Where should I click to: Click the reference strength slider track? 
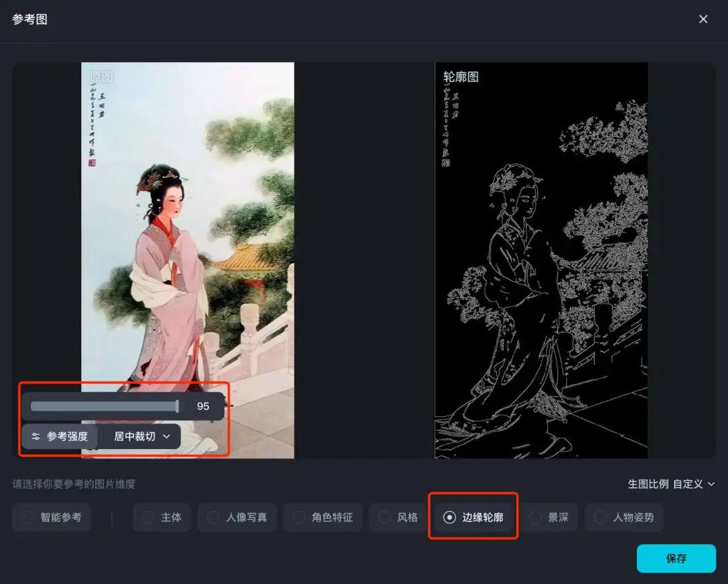(105, 406)
